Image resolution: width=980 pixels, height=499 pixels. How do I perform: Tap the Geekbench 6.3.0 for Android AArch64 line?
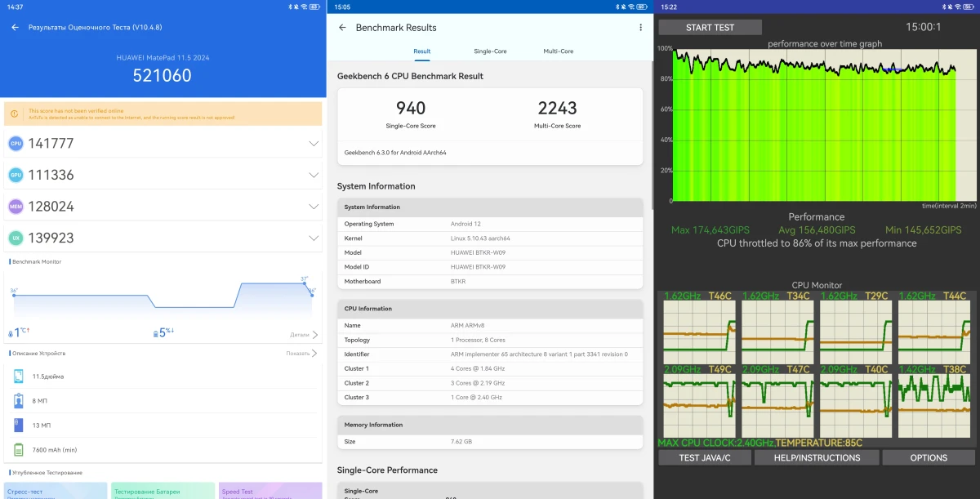(395, 152)
